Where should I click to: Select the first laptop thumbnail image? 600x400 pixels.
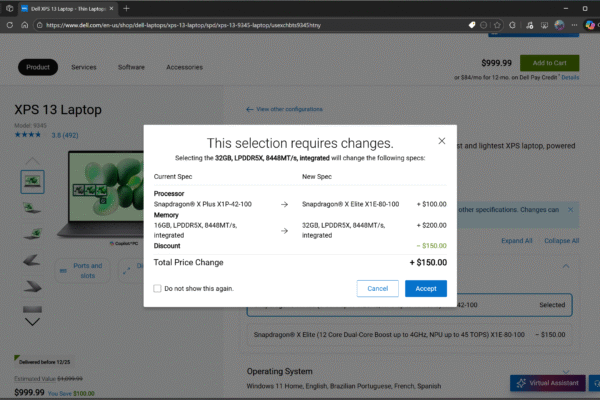(x=33, y=181)
